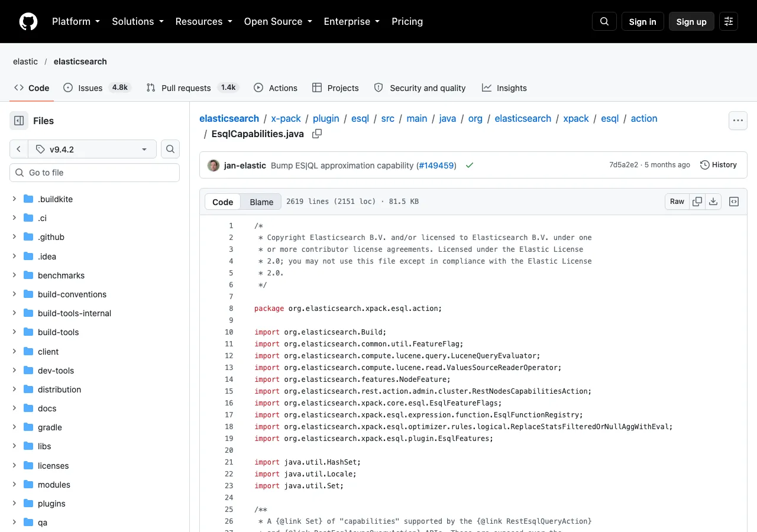This screenshot has width=757, height=532.
Task: Open commit 7d5a2e2
Action: point(623,165)
